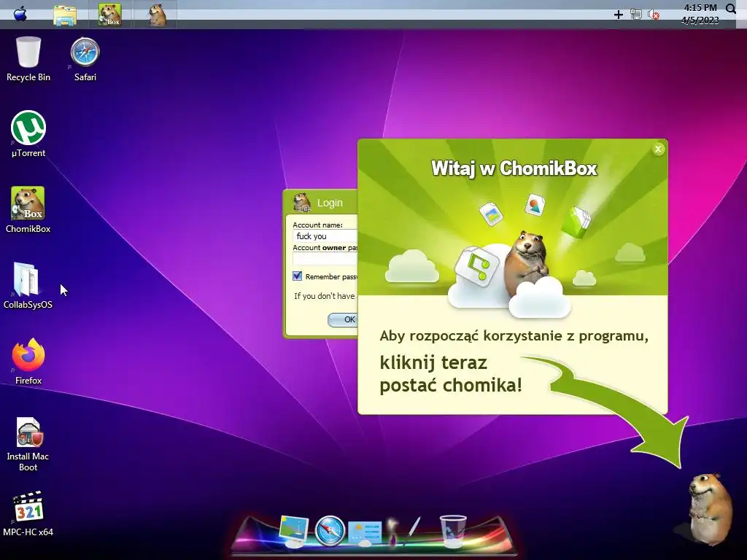Open Safari compass icon in the dock
The image size is (747, 560).
pyautogui.click(x=330, y=531)
